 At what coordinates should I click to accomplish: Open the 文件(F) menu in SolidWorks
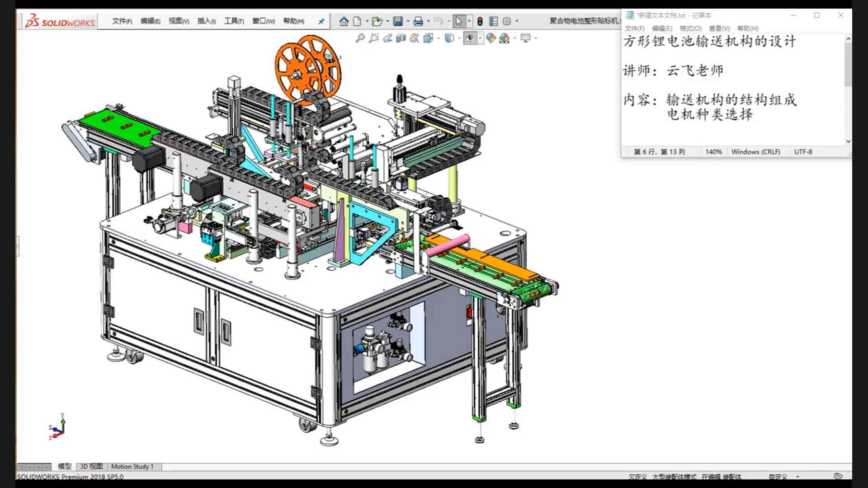(x=122, y=21)
